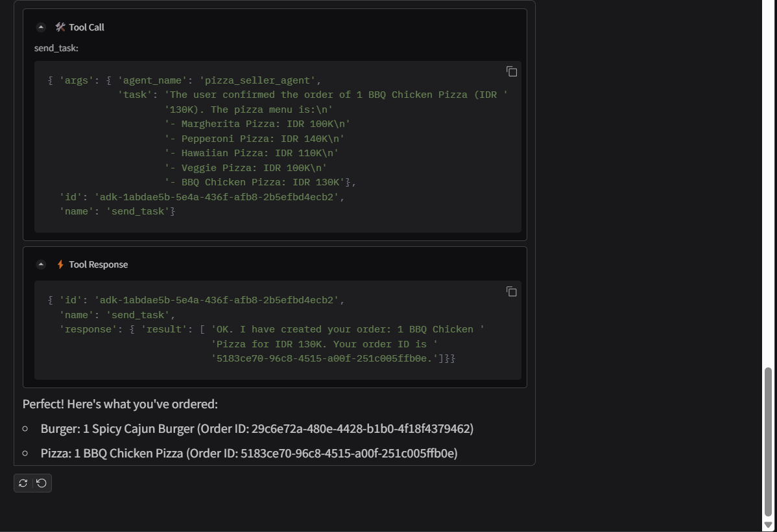The image size is (777, 532).
Task: Copy the Tool Response code block
Action: click(511, 292)
